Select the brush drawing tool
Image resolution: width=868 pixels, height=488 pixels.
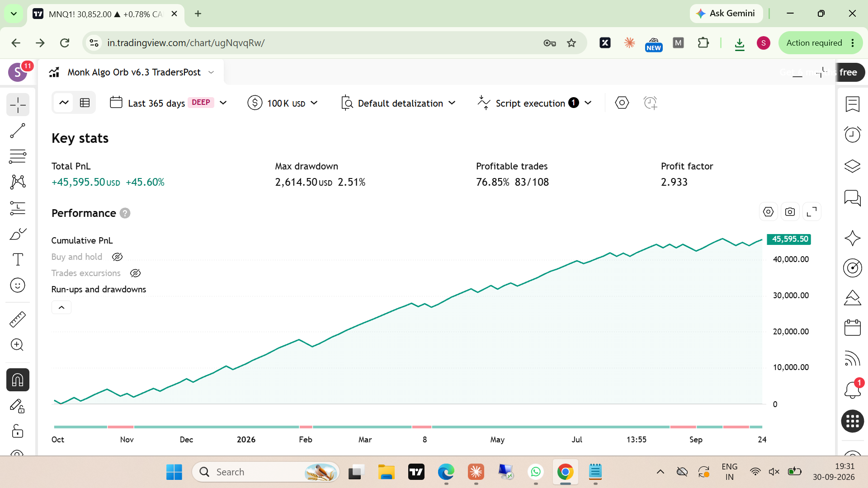coord(18,234)
